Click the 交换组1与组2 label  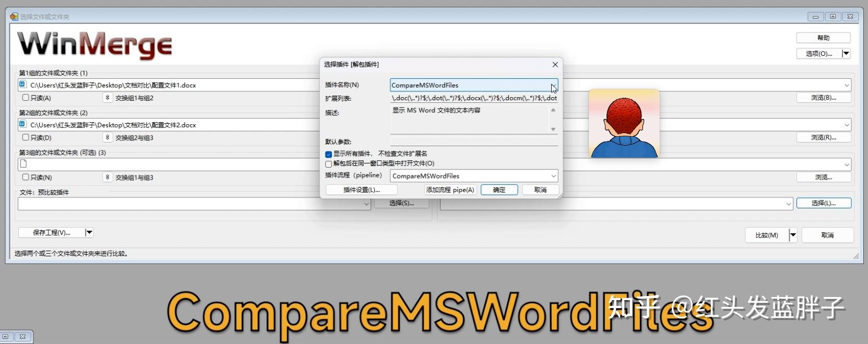click(x=134, y=98)
